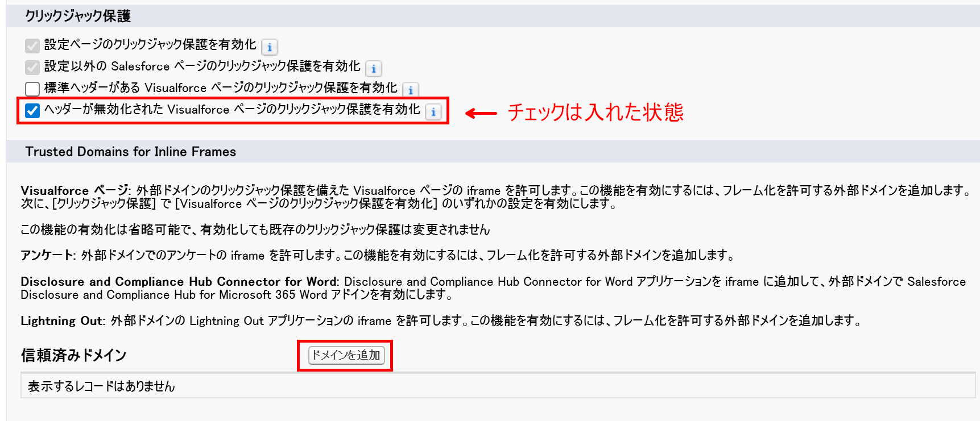Click bold Disclosure and Compliance Hub Connector heading
Viewport: 980px width, 421px height.
point(180,281)
